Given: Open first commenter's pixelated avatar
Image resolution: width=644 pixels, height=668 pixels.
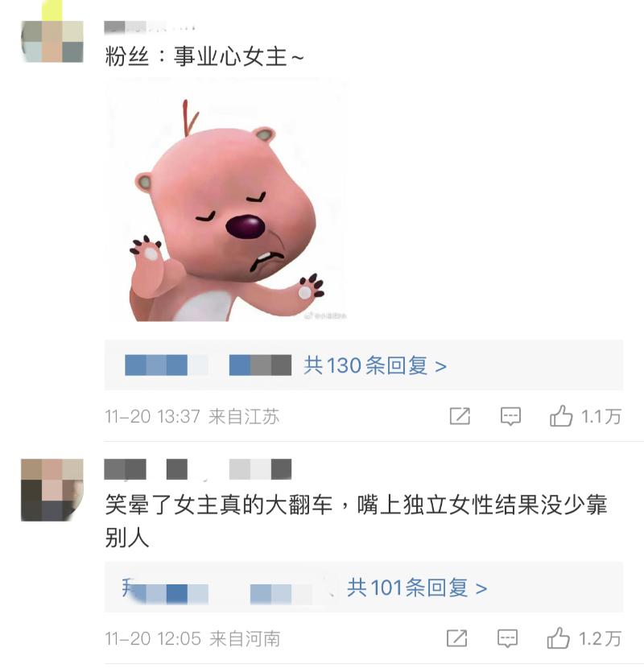Looking at the screenshot, I should tap(52, 41).
